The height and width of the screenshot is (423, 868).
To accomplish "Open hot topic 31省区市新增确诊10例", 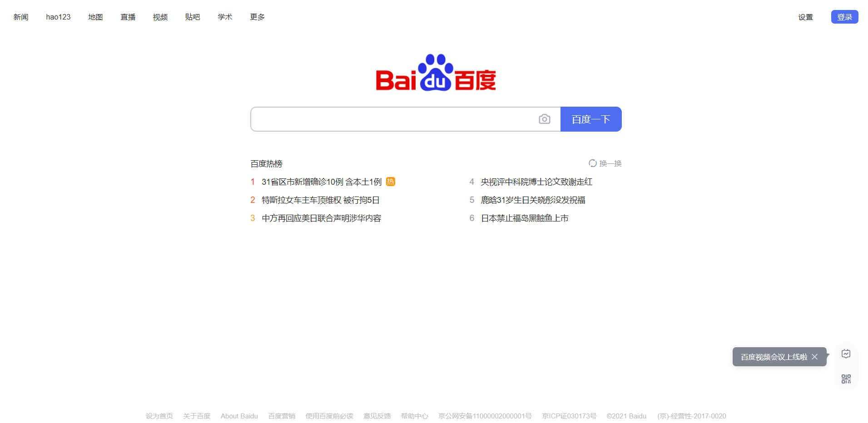I will pos(322,182).
